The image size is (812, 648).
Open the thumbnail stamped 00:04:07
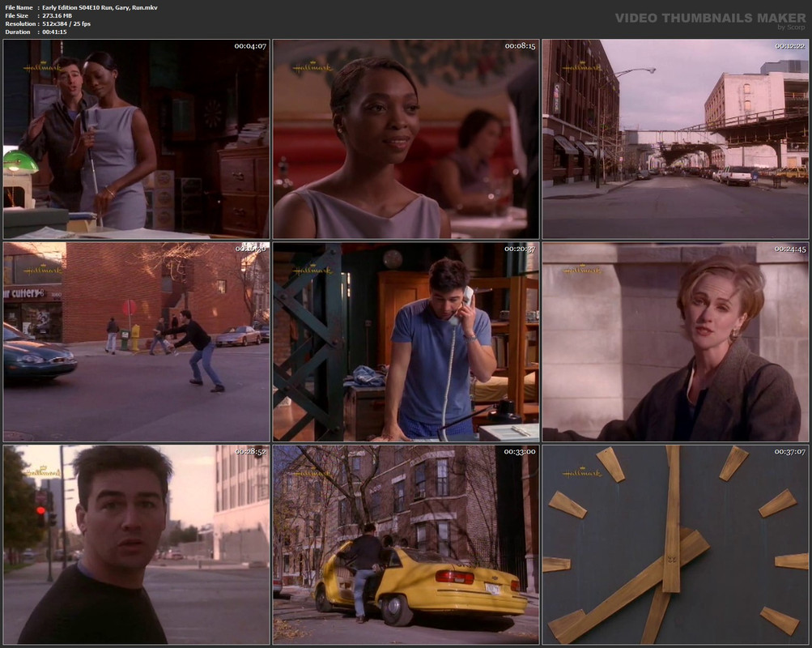[x=136, y=139]
